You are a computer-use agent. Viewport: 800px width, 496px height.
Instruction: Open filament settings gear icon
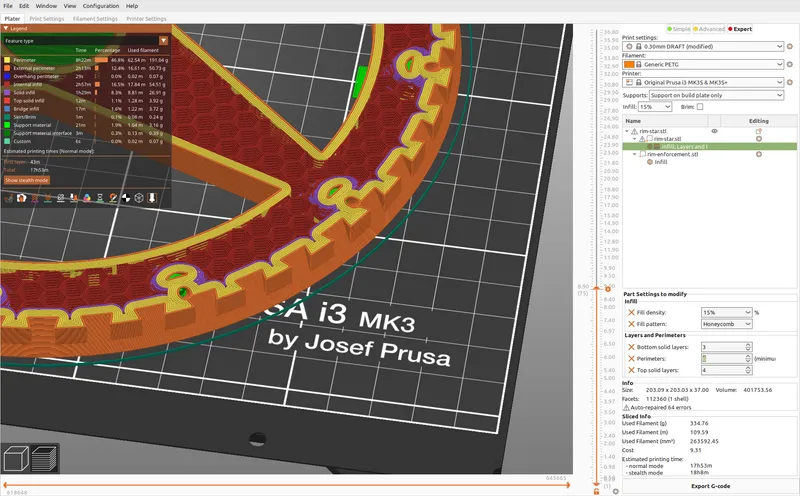click(790, 64)
